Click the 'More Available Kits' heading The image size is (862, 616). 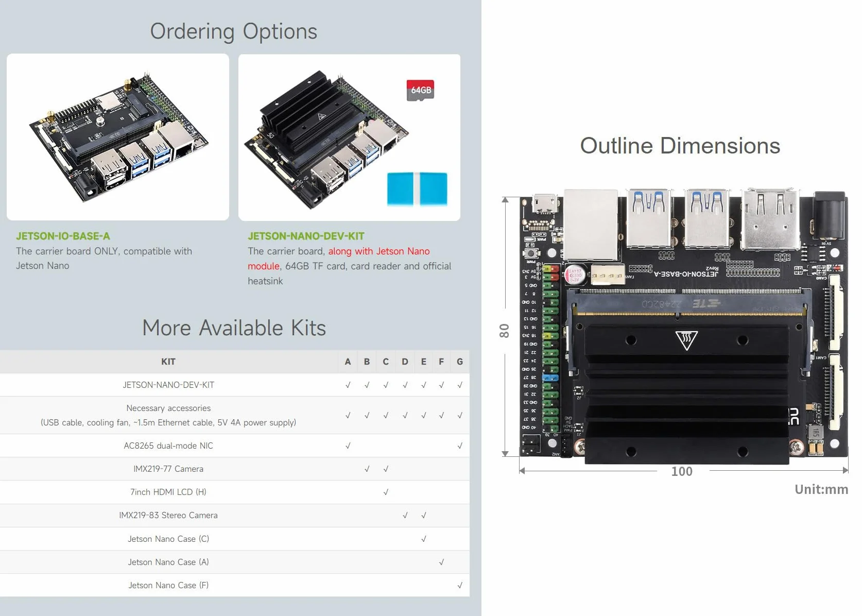click(x=234, y=328)
